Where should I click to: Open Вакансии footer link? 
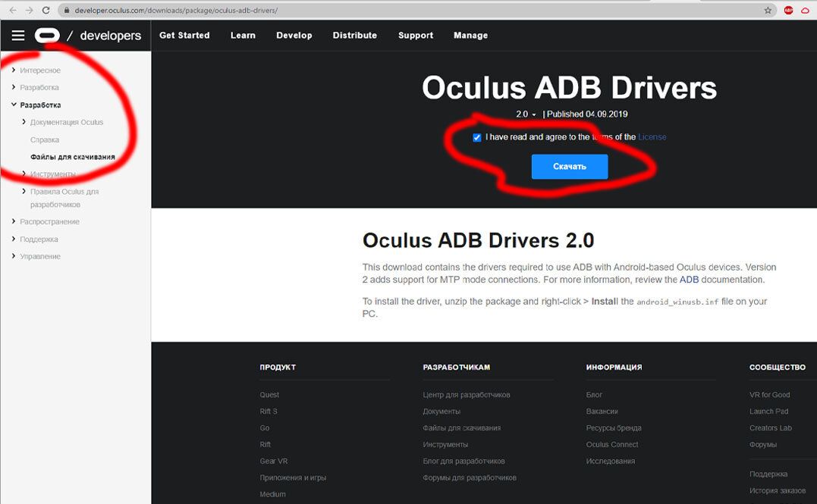(602, 412)
